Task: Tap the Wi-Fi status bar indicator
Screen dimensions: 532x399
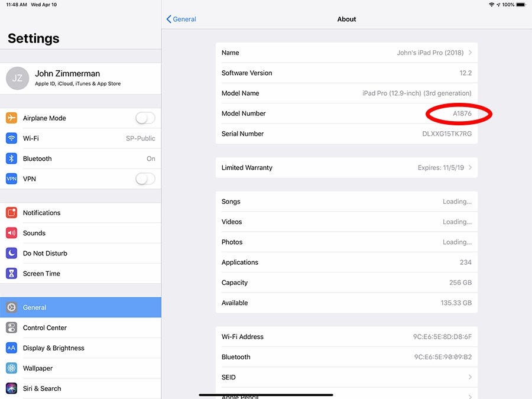Action: (491, 5)
